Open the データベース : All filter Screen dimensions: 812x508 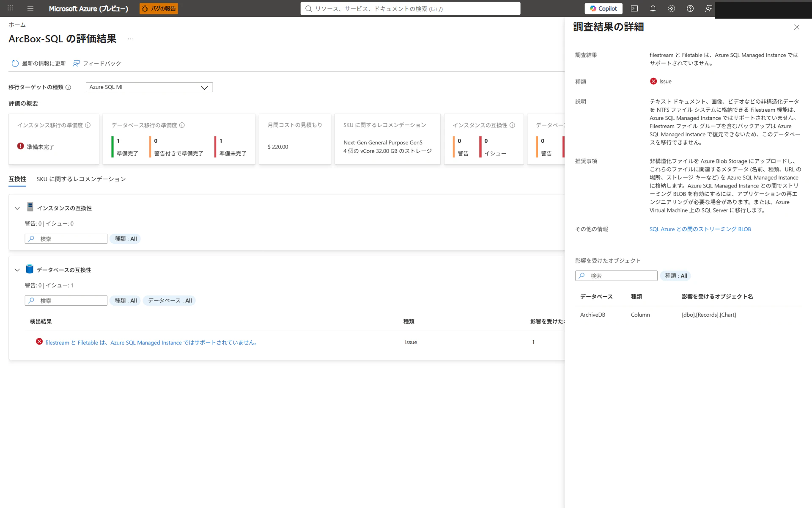point(170,301)
